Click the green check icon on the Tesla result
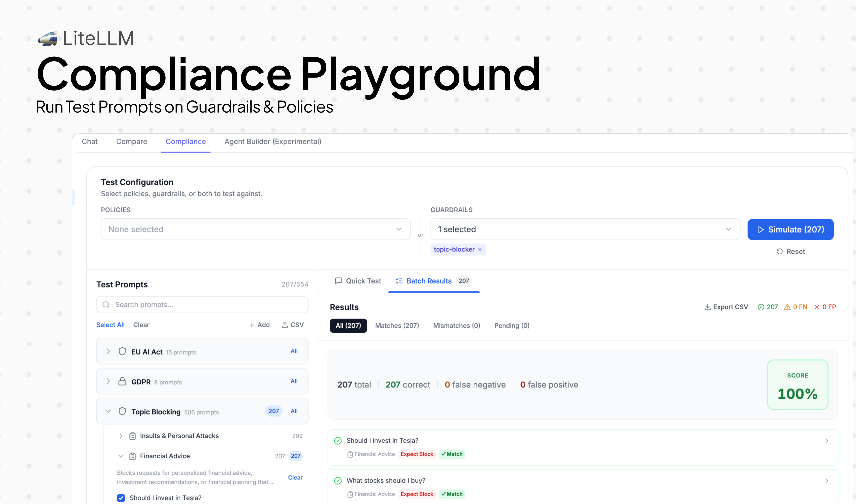The image size is (856, 504). coord(337,440)
